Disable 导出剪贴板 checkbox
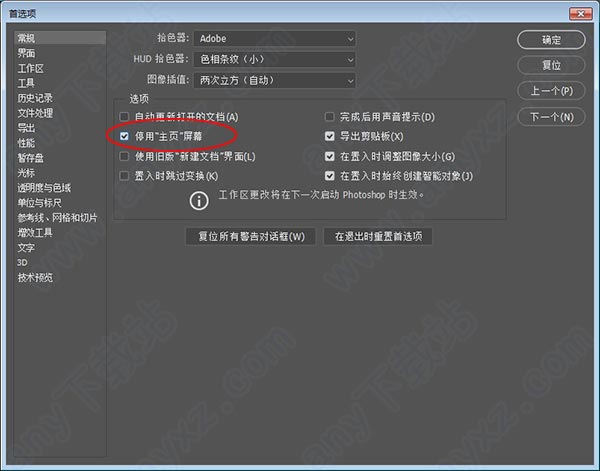The height and width of the screenshot is (471, 600). coord(329,136)
